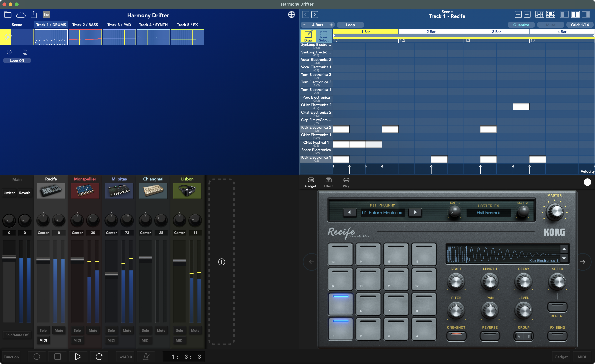Image resolution: width=595 pixels, height=364 pixels.
Task: Click Solo/Mute Off button
Action: pyautogui.click(x=17, y=335)
